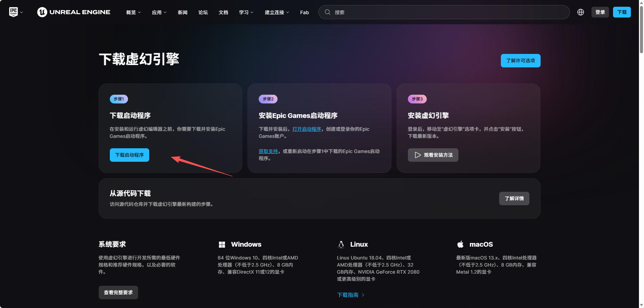Click the Windows logo icon
This screenshot has height=308, width=644.
coord(222,245)
